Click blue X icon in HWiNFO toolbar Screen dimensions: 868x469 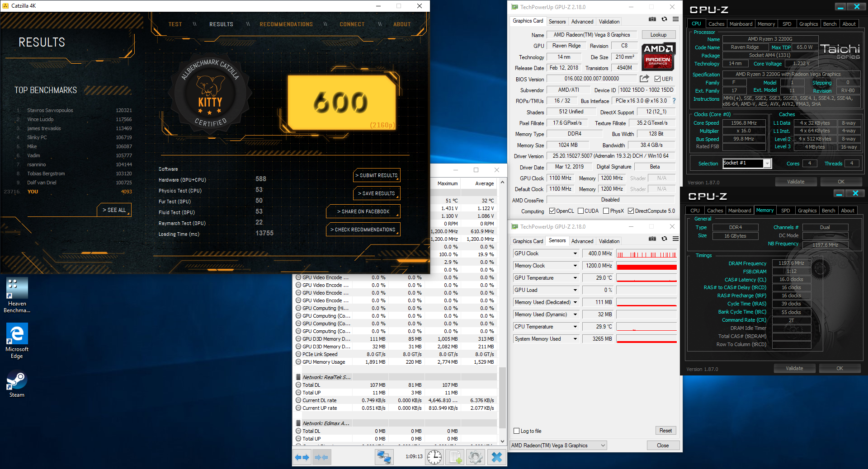(496, 457)
